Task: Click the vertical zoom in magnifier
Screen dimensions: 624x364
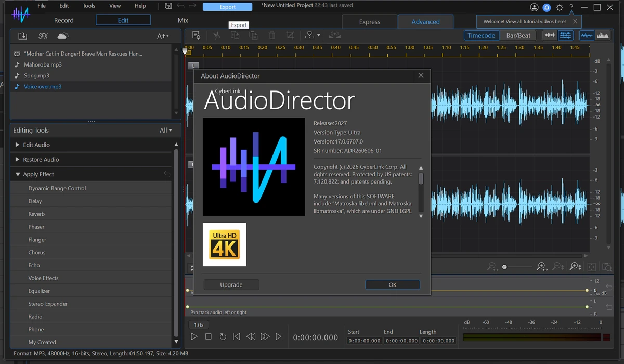Action: pyautogui.click(x=575, y=267)
